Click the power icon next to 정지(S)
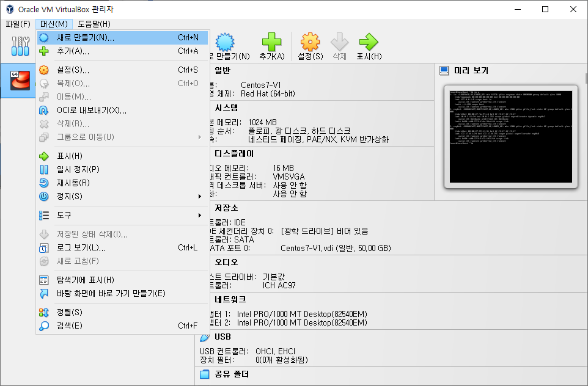This screenshot has height=386, width=588. click(x=44, y=197)
